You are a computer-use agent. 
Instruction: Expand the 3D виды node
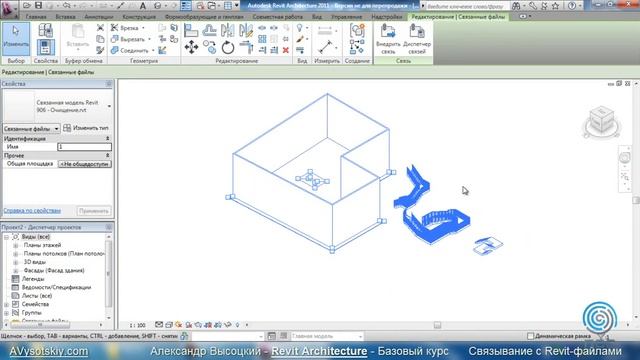[16, 262]
